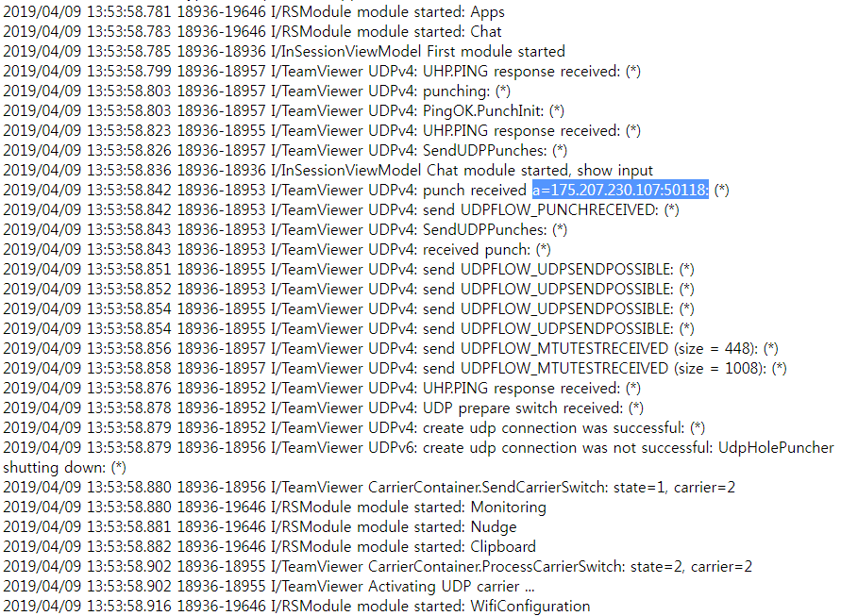
Task: Click the timestamp 13:53:58.823
Action: coord(128,131)
